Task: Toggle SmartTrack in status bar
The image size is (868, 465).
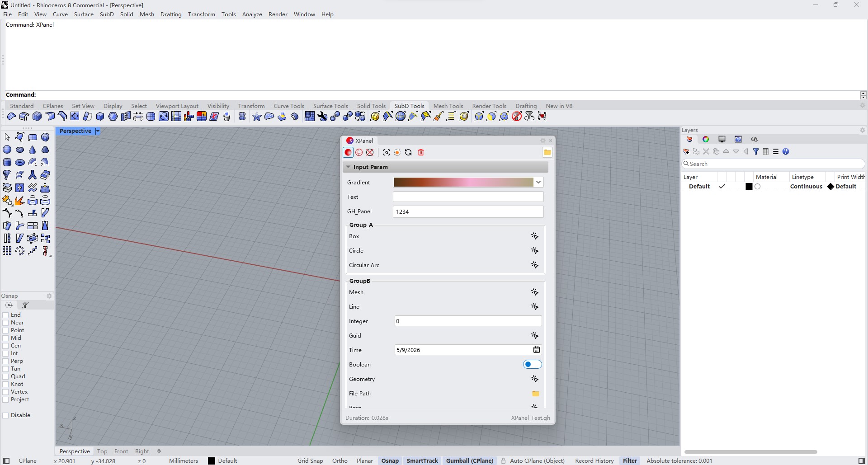Action: click(422, 461)
